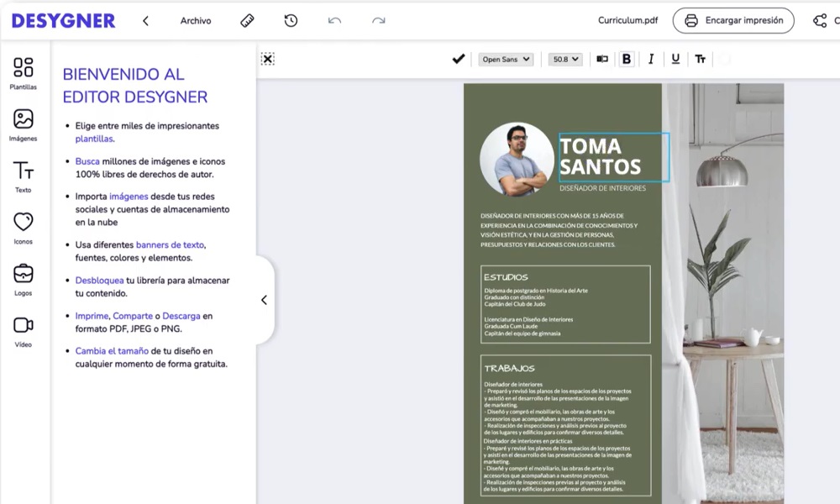Open the 50.8 font size dropdown
The height and width of the screenshot is (504, 840).
(564, 59)
